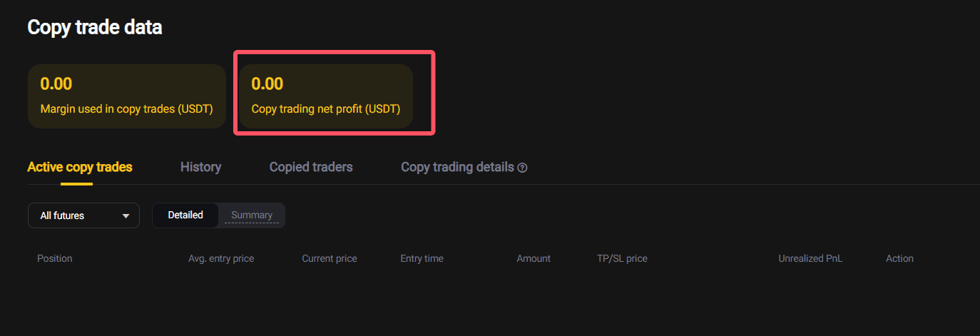Click the 0.00 net profit value
The height and width of the screenshot is (336, 980).
[x=267, y=83]
